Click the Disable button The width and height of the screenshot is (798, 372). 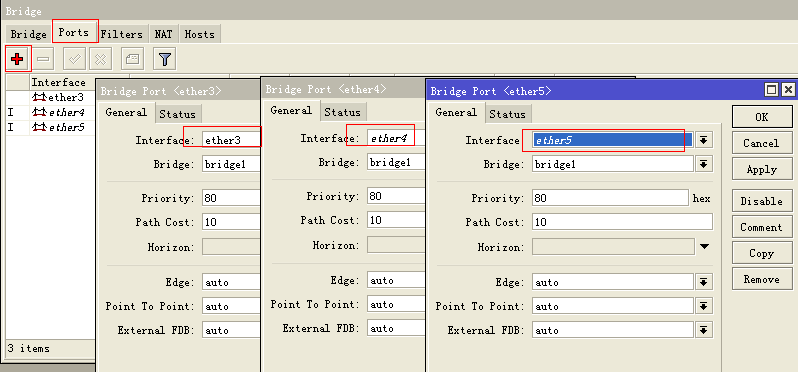(x=762, y=201)
